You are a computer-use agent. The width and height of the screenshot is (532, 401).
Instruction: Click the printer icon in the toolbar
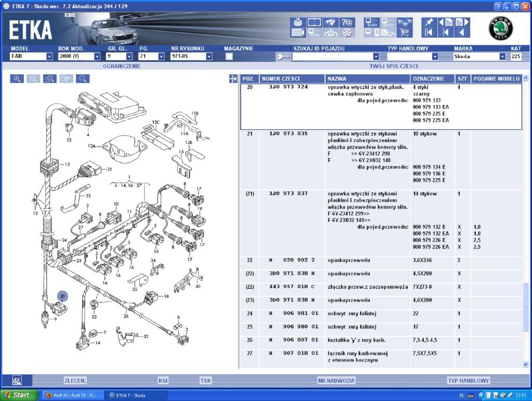[298, 22]
